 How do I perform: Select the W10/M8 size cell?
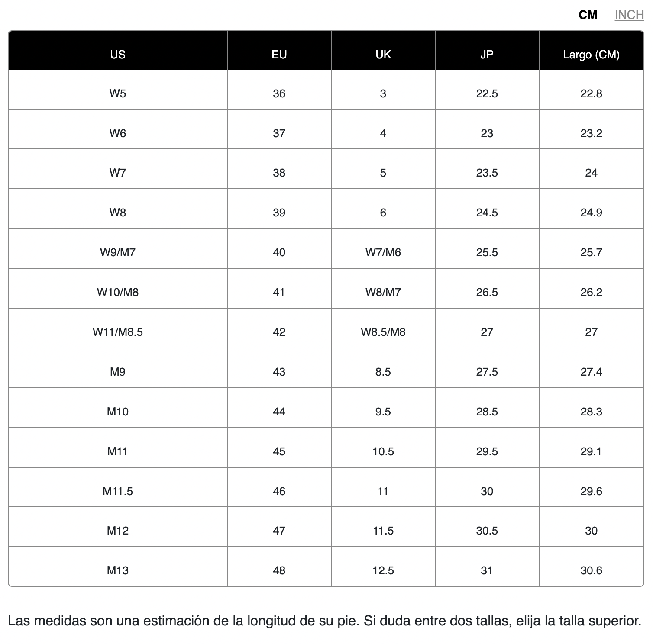[118, 292]
